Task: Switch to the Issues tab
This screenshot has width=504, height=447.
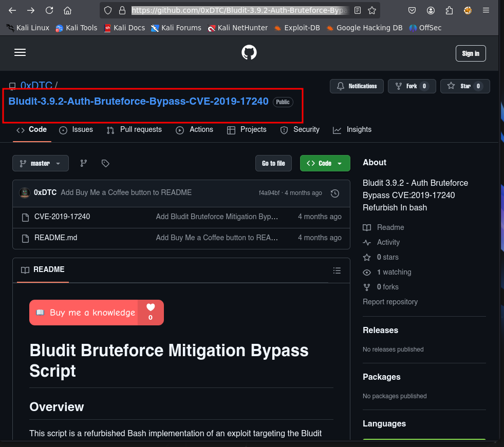Action: point(76,130)
